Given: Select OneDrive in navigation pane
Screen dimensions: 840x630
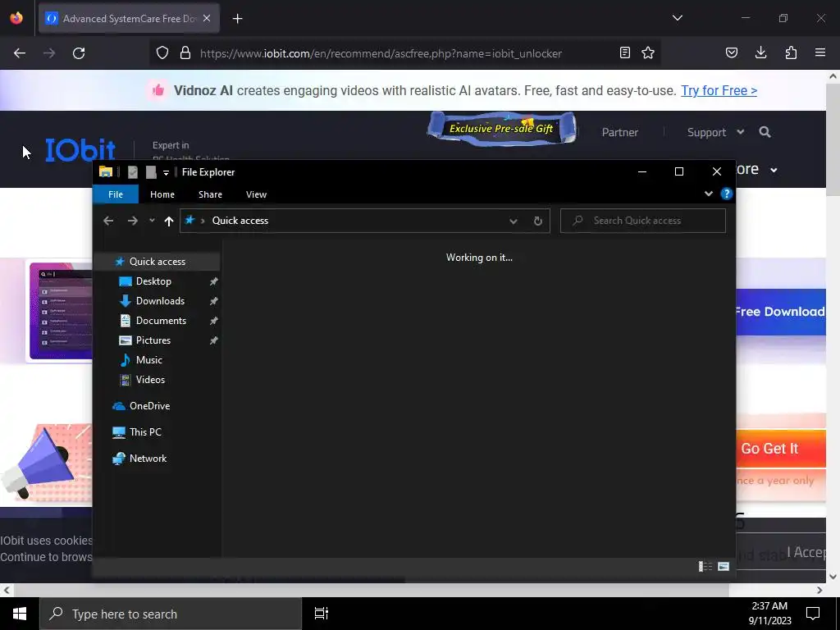Looking at the screenshot, I should [149, 406].
